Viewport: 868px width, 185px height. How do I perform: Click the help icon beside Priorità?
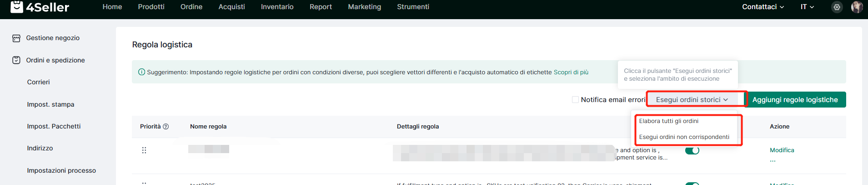[x=166, y=127]
